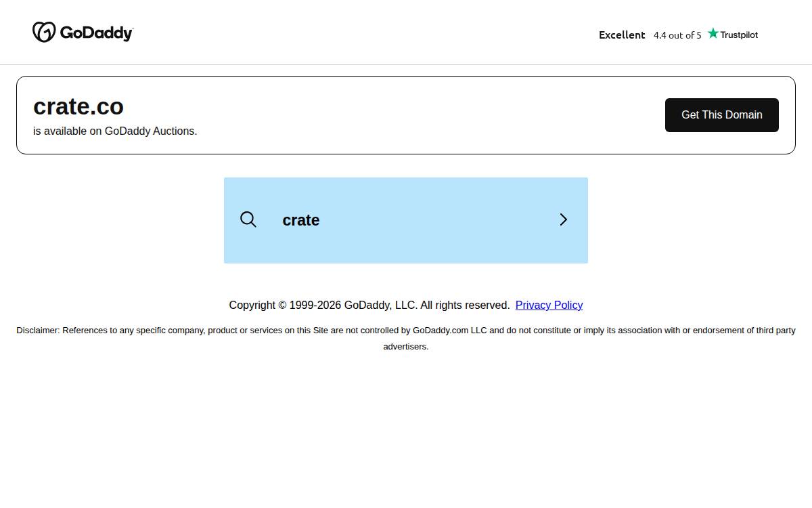This screenshot has height=508, width=812.
Task: Click the "4.4 out of 5" rating text
Action: coord(677,35)
